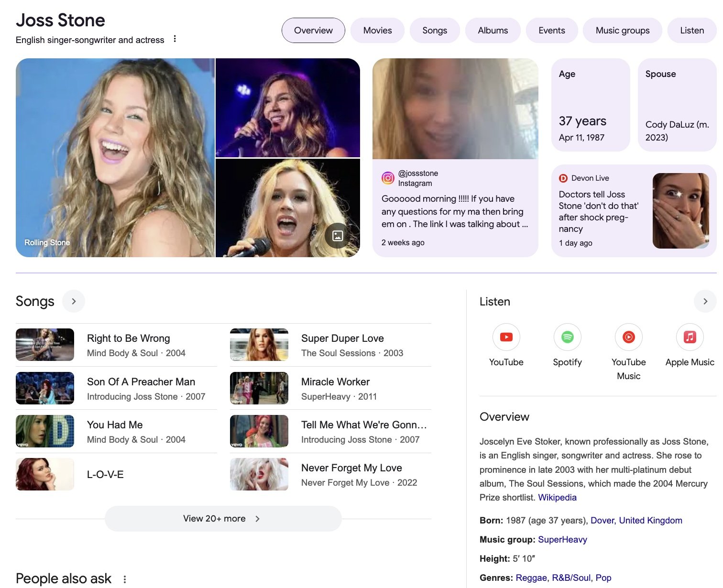Click the Spouse Cody DaLuz card
The image size is (723, 588).
677,105
